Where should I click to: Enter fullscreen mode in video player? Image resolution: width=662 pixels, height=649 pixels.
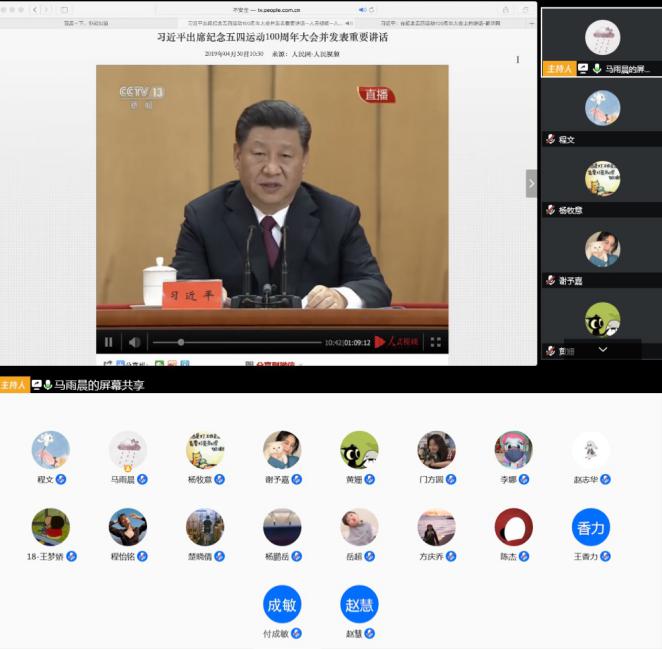(x=435, y=342)
